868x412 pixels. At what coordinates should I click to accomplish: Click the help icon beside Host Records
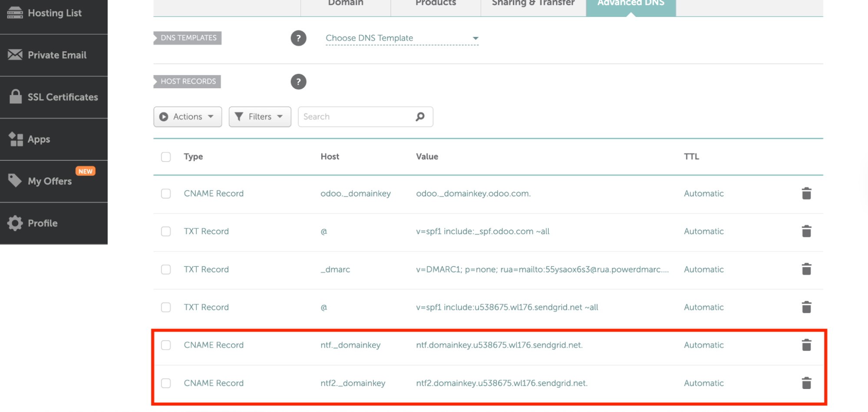pos(298,81)
